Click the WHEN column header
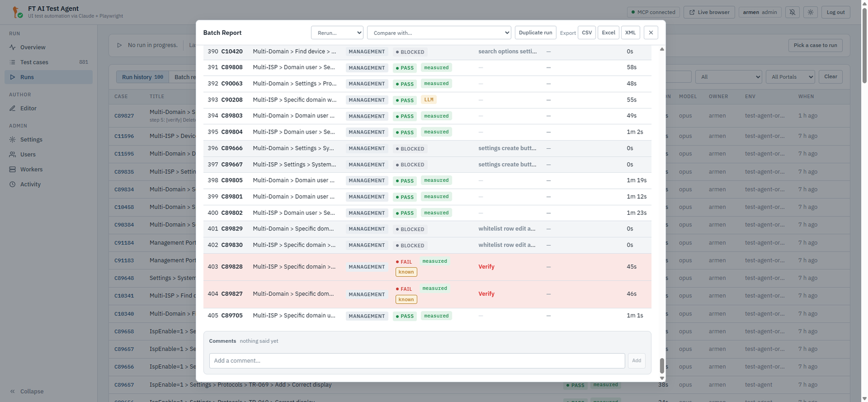 [x=806, y=96]
